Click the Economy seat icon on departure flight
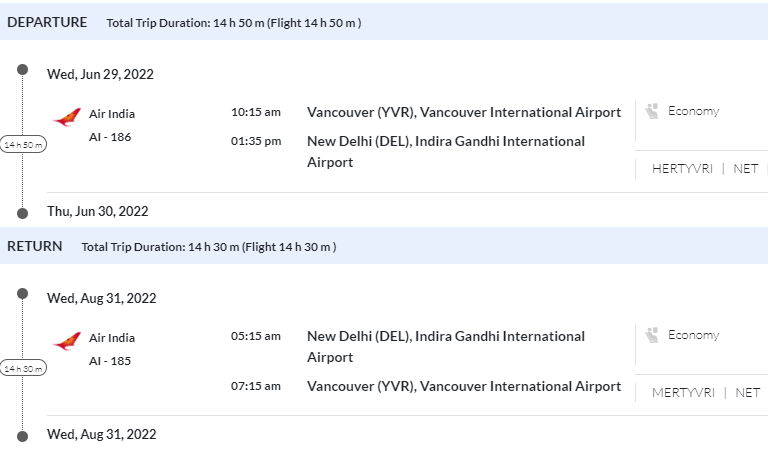Screen dimensions: 768x454 [653, 111]
